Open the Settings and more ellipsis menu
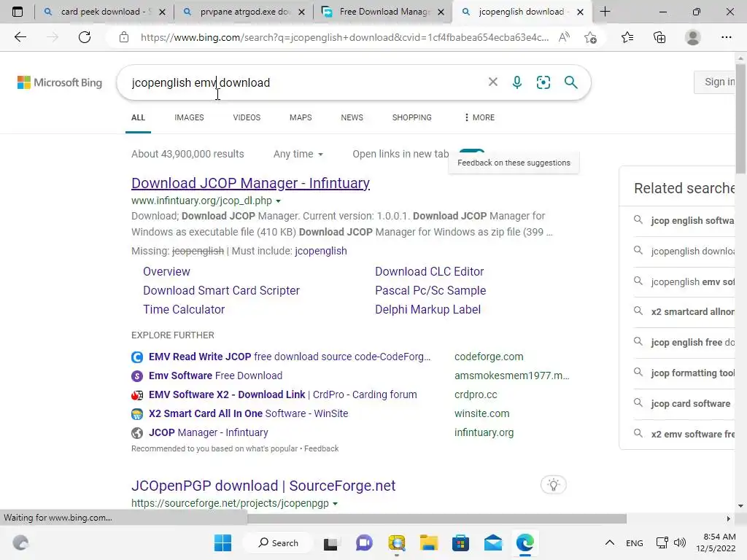 pos(726,37)
